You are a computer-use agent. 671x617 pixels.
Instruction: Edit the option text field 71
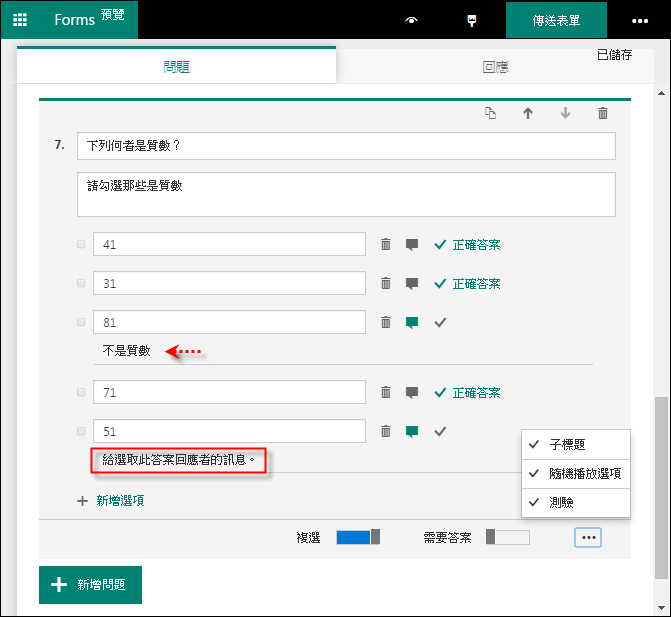click(x=229, y=392)
